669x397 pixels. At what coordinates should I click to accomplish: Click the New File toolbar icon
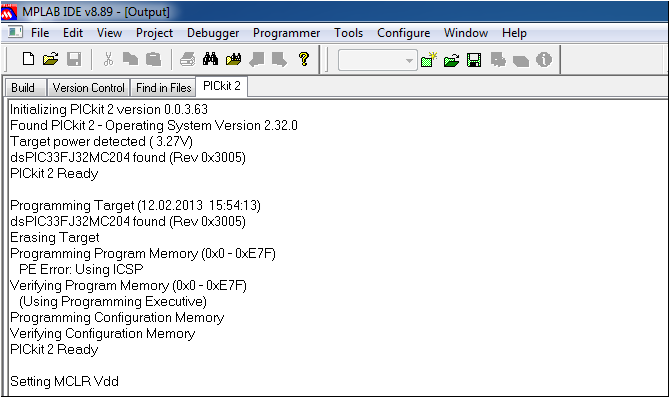coord(28,59)
